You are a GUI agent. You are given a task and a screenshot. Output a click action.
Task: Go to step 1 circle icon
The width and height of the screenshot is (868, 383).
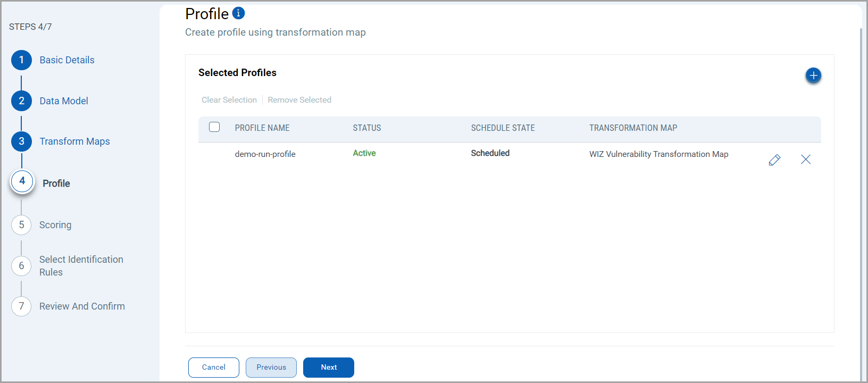[21, 60]
